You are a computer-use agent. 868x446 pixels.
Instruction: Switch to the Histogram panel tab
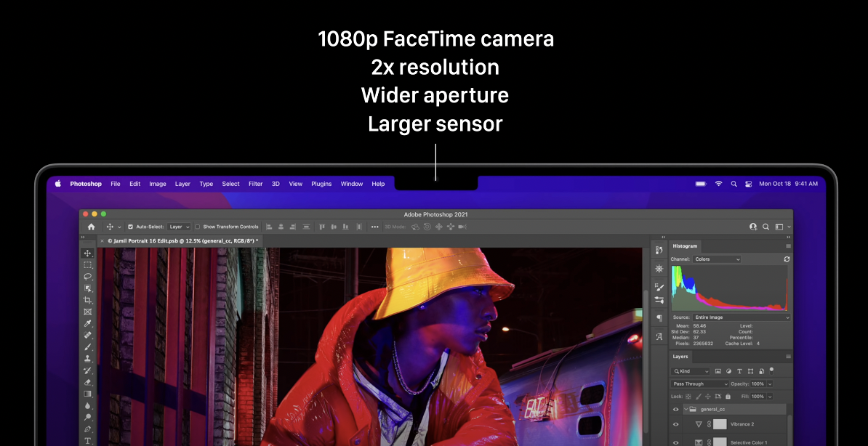pos(686,246)
